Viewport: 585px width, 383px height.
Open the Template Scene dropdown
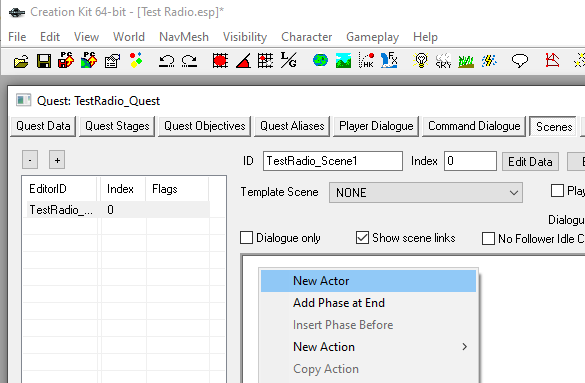point(426,192)
